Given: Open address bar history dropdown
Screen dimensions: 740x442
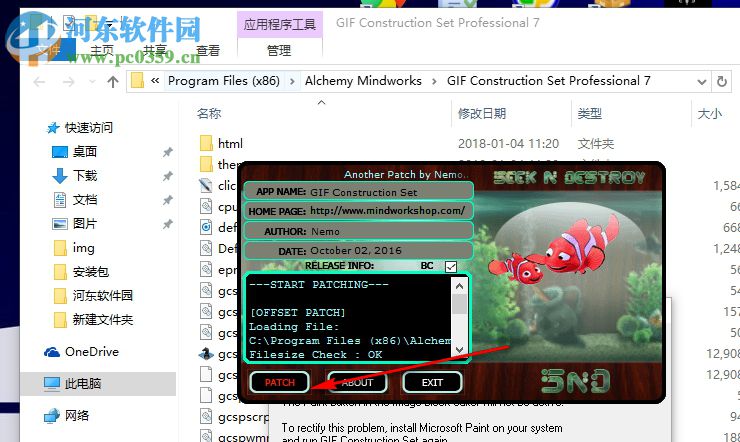Looking at the screenshot, I should pyautogui.click(x=702, y=82).
